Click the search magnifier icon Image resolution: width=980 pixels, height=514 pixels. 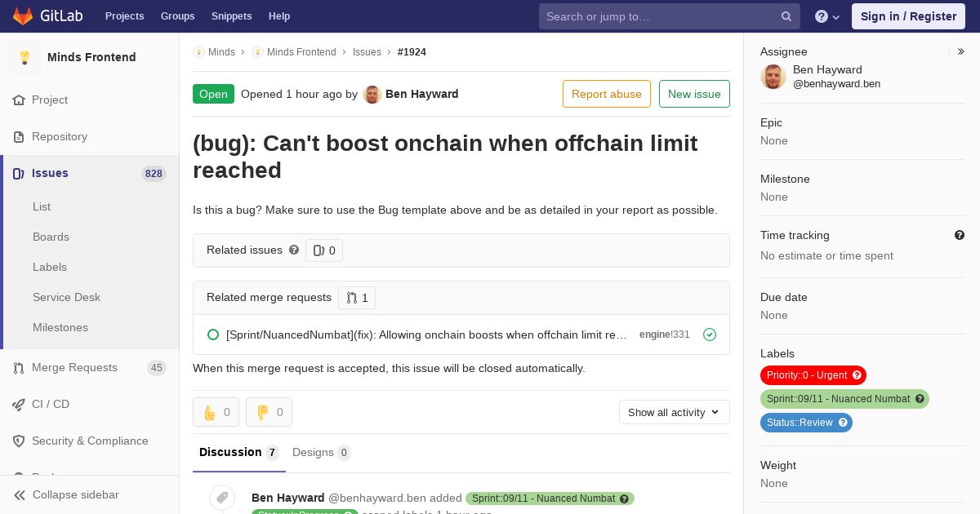click(786, 16)
